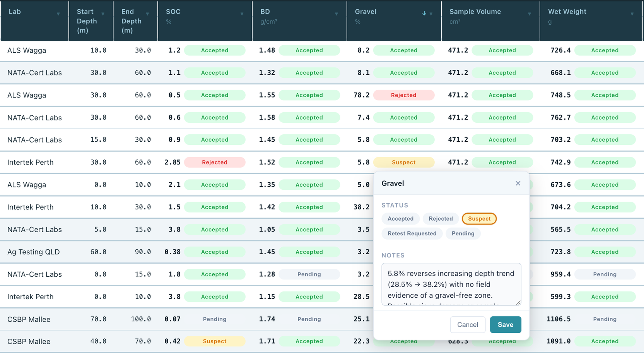This screenshot has height=353, width=644.
Task: Toggle the Gravel sort descending arrow
Action: click(x=424, y=14)
